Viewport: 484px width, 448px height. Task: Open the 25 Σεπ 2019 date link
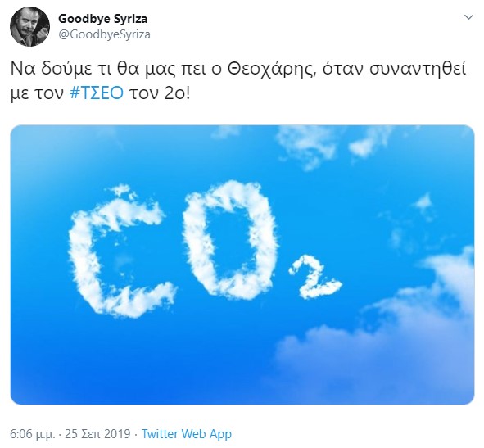[97, 434]
